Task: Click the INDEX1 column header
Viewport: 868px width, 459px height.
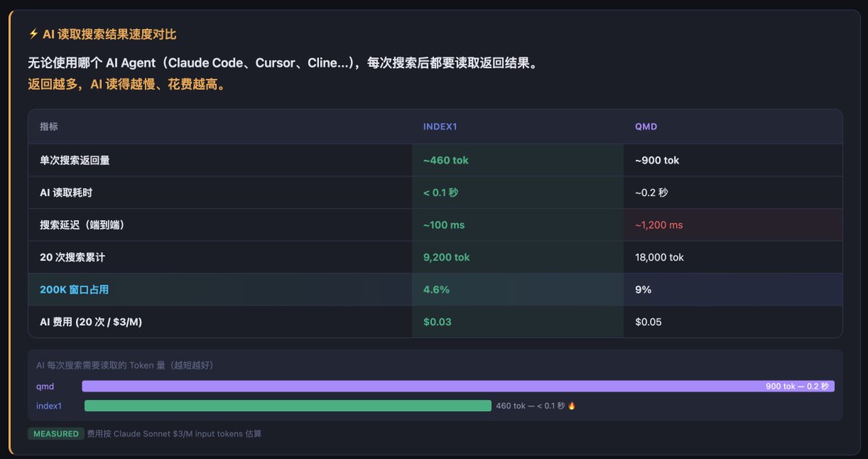Action: pos(441,127)
